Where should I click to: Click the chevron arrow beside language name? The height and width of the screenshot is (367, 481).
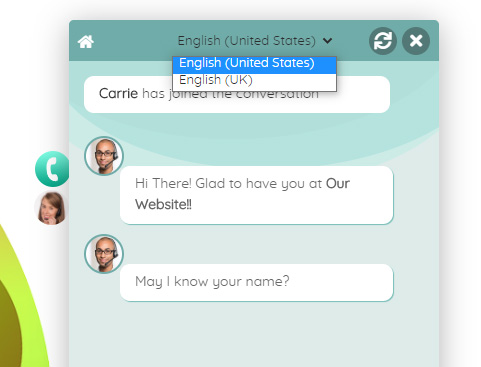327,41
